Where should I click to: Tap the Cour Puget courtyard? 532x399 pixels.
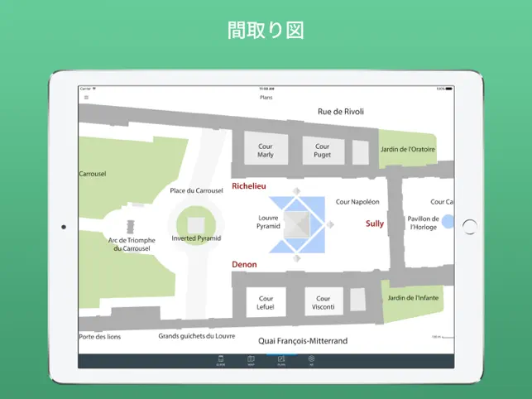[x=323, y=151]
